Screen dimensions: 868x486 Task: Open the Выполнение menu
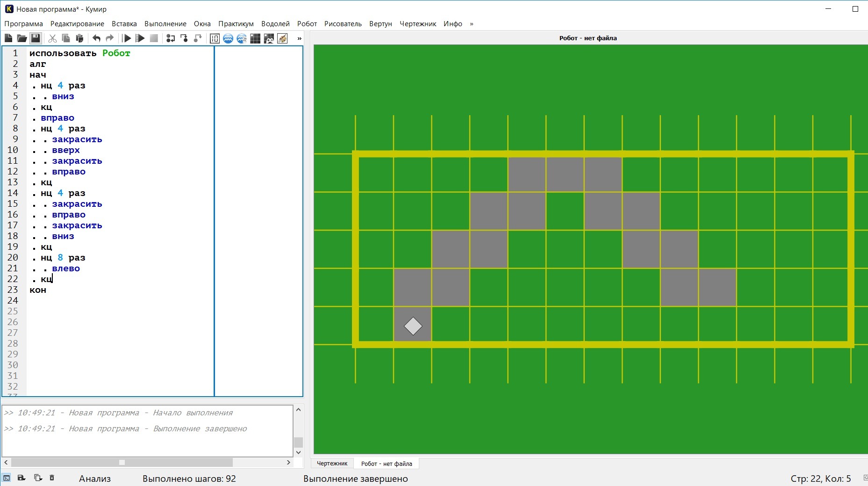pyautogui.click(x=165, y=24)
